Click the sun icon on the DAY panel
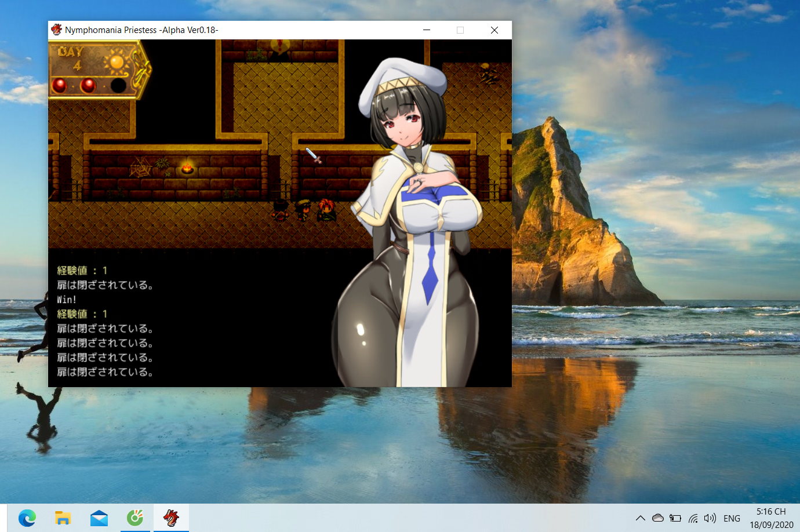This screenshot has height=532, width=800. (117, 61)
